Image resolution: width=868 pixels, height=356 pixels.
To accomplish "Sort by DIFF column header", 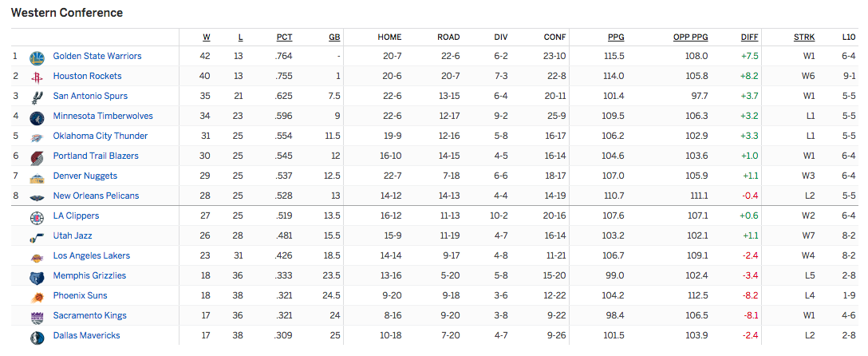I will (x=750, y=38).
